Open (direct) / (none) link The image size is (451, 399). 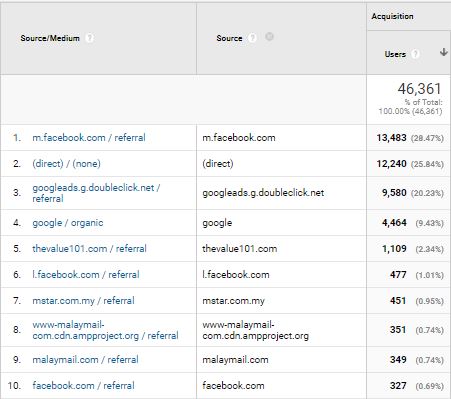pyautogui.click(x=66, y=164)
